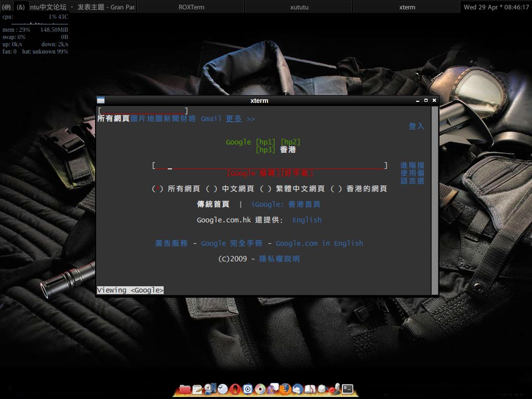The height and width of the screenshot is (399, 532).
Task: Click the xterm window title bar
Action: (x=259, y=100)
